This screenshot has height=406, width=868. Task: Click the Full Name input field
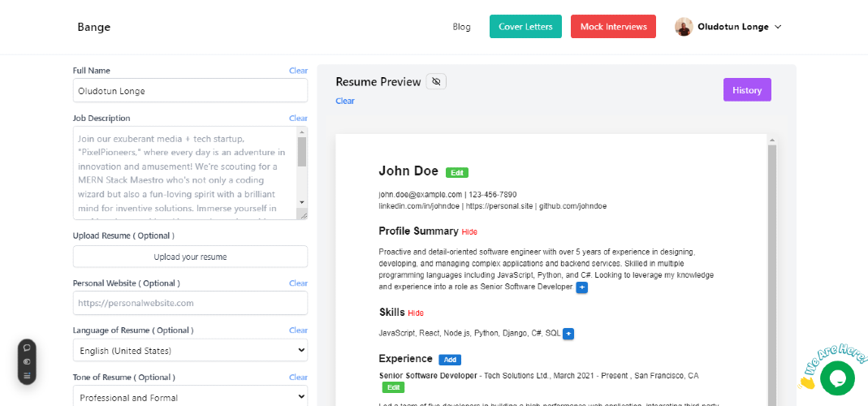click(191, 90)
